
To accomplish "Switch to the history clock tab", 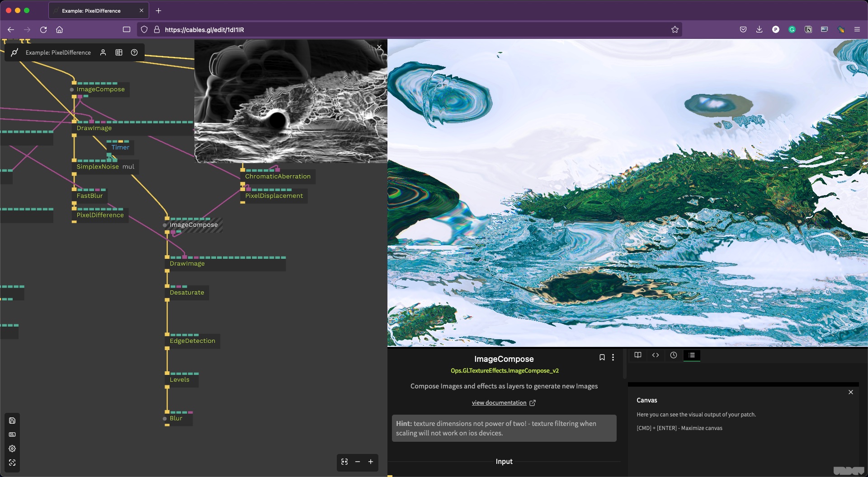I will 674,355.
